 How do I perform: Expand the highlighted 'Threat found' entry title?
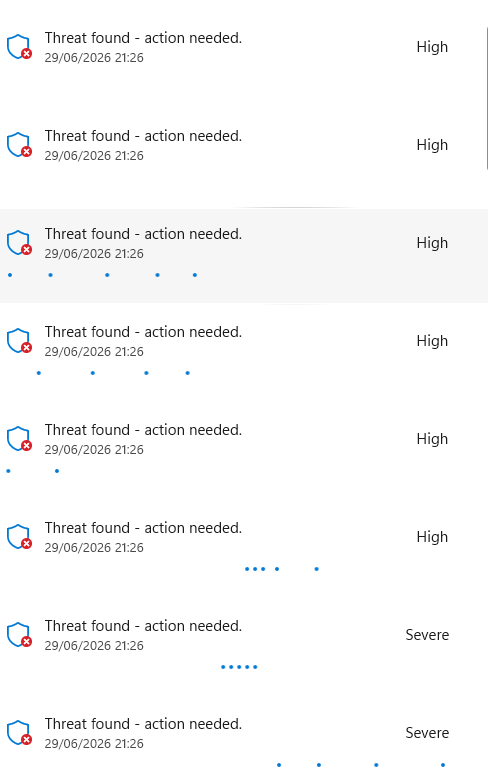[x=143, y=234]
